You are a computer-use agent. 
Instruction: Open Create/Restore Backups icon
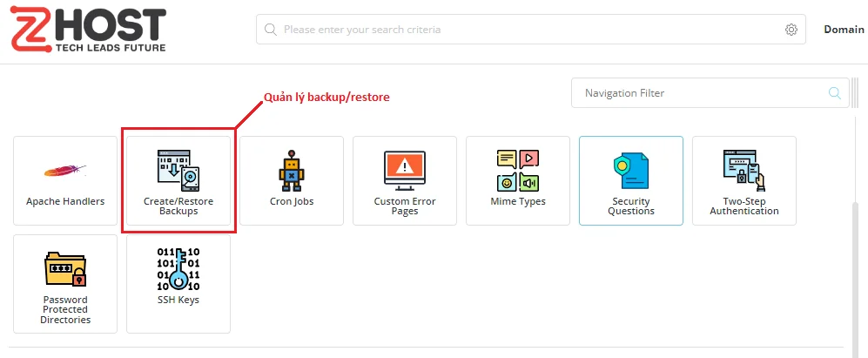pos(178,170)
